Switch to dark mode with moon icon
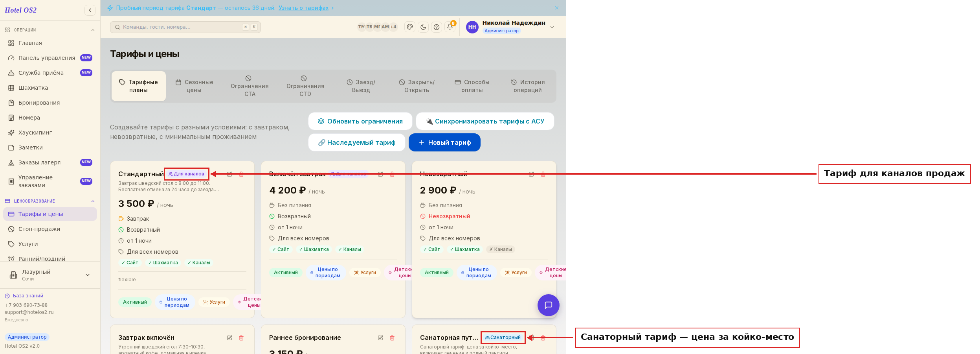 point(423,27)
